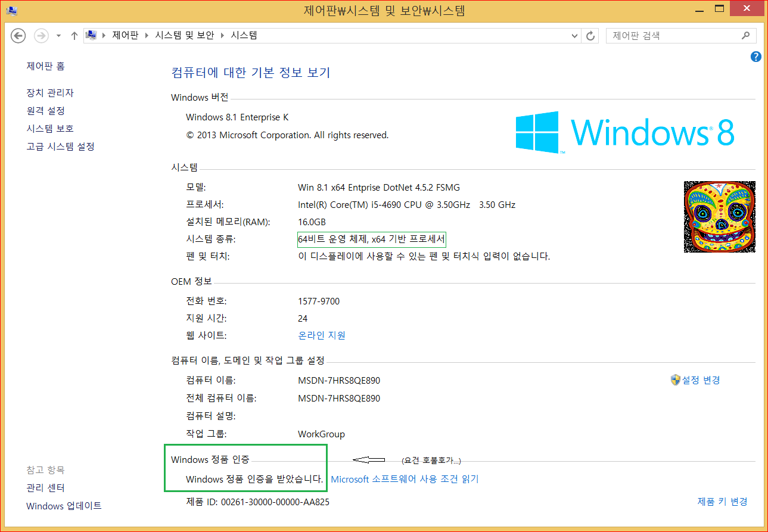Open 고급 시스템 설정 link
Image resolution: width=768 pixels, height=532 pixels.
[60, 147]
